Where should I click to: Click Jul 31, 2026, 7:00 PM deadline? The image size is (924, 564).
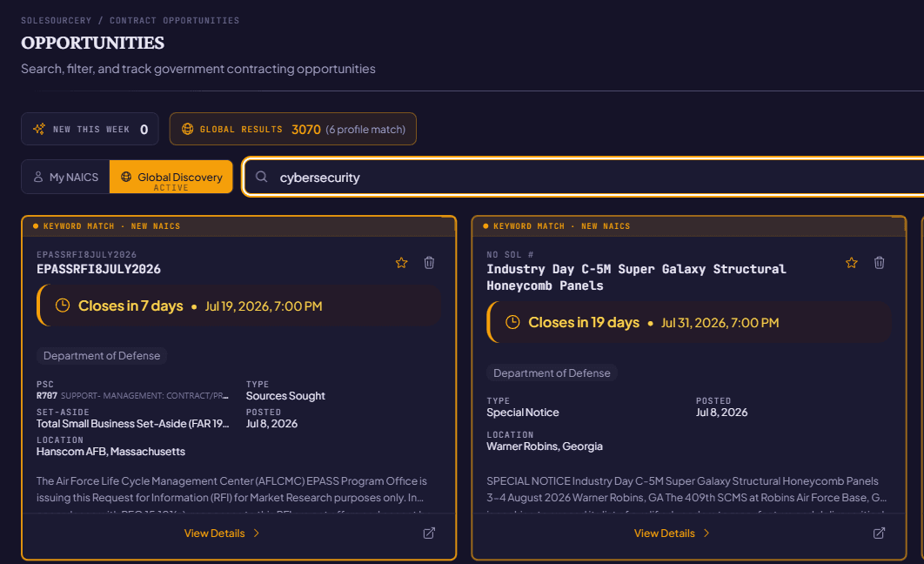[720, 323]
